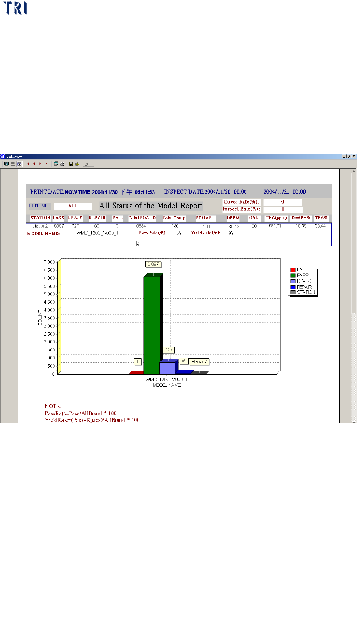This screenshot has height=644, width=357.
Task: Click the Print Preview window app icon
Action: tap(3, 157)
